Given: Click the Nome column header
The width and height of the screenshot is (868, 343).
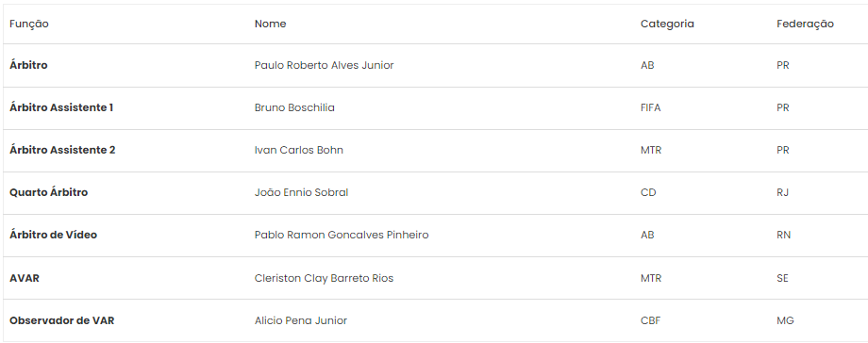Looking at the screenshot, I should click(270, 24).
